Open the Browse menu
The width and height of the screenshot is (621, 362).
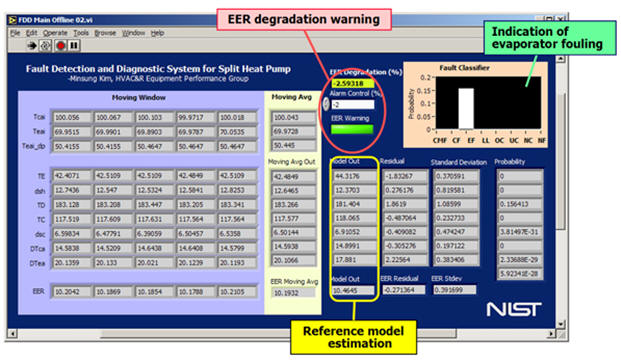point(105,33)
